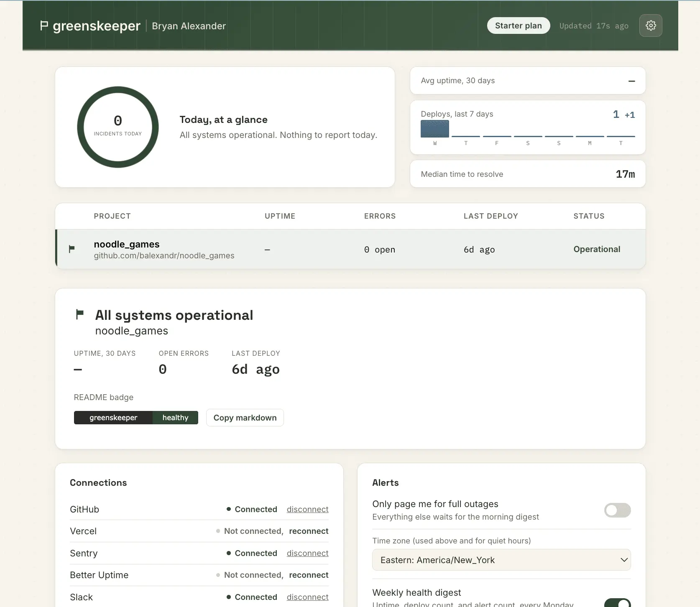
Task: Select the noodle_games project name
Action: click(x=127, y=244)
